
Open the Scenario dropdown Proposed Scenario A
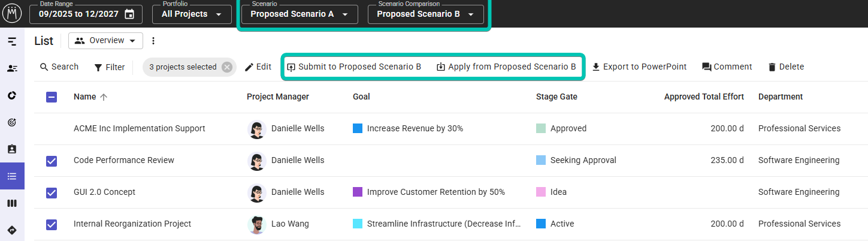[300, 14]
